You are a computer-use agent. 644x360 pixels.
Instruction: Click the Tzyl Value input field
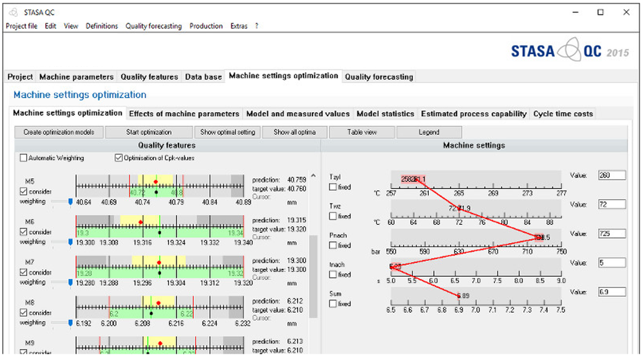point(612,175)
